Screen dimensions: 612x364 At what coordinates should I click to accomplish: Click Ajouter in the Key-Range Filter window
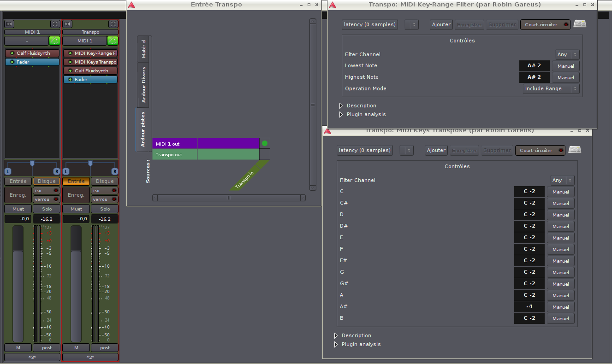pyautogui.click(x=441, y=24)
